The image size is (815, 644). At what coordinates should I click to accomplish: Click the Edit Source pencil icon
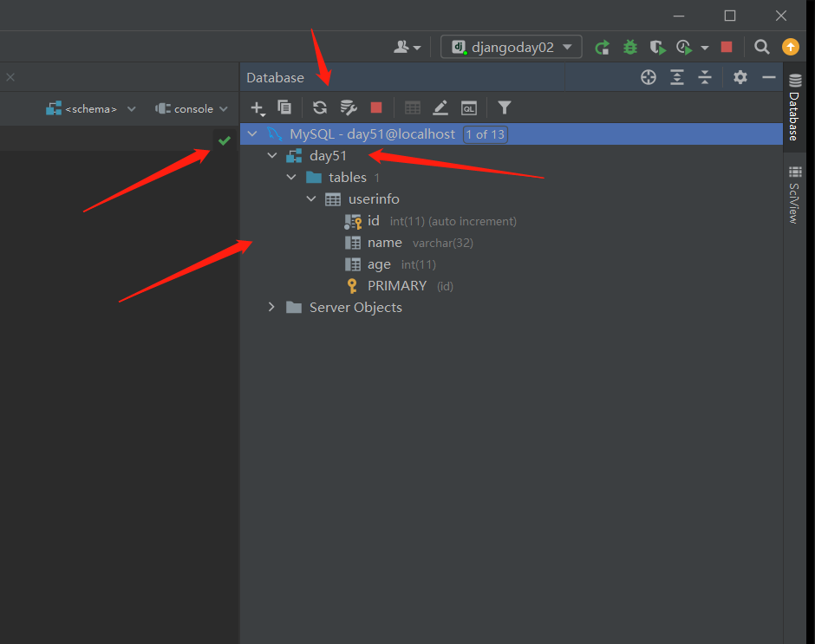pos(440,107)
